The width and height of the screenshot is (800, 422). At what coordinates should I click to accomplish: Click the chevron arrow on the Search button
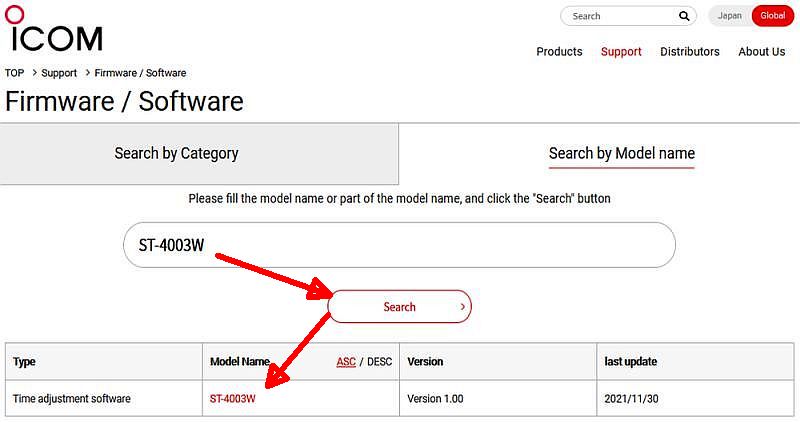(x=462, y=307)
